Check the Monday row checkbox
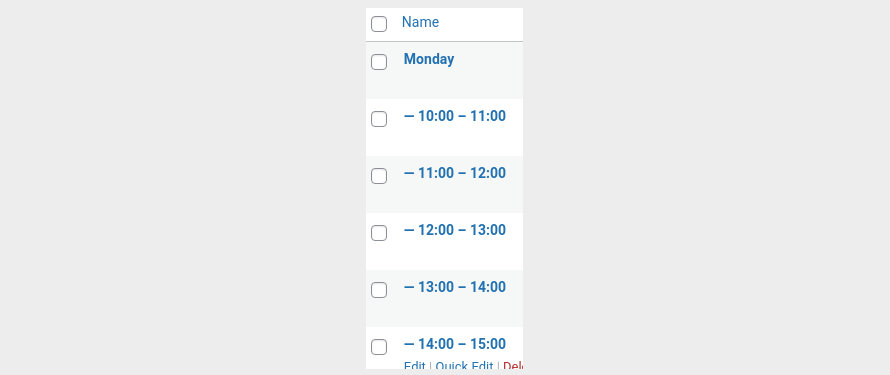The image size is (890, 375). point(379,62)
